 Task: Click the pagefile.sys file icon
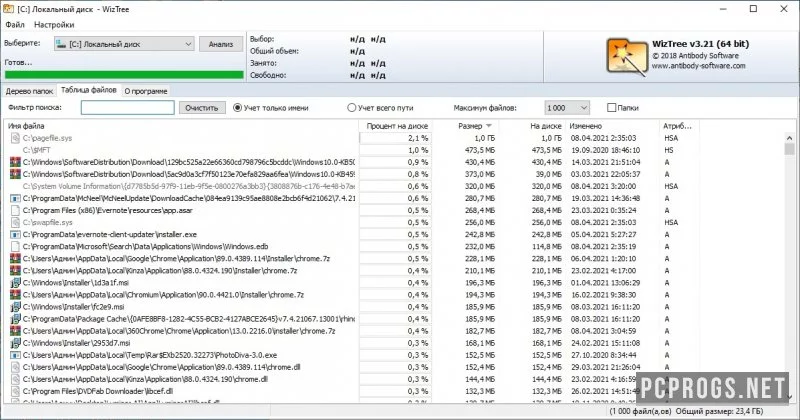(15, 138)
